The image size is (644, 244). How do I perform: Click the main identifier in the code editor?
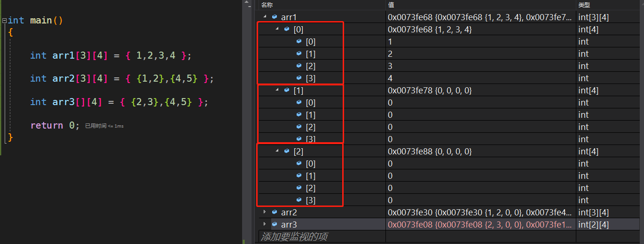point(41,21)
